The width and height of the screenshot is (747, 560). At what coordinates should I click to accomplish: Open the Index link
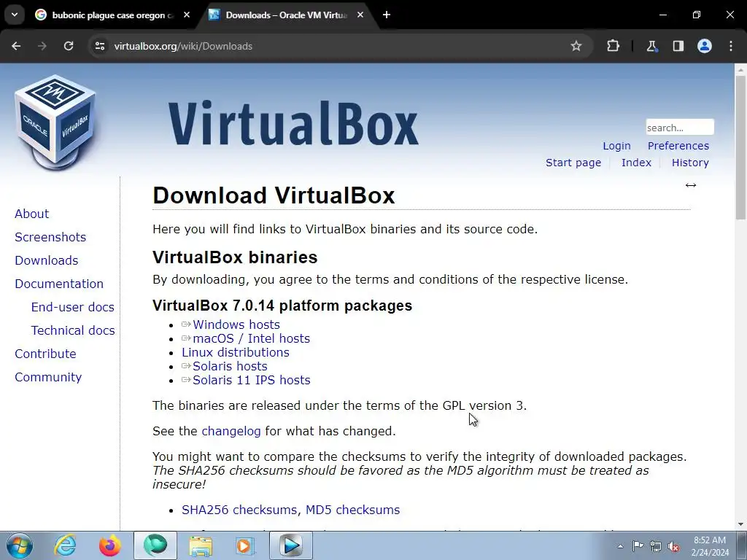(x=636, y=163)
